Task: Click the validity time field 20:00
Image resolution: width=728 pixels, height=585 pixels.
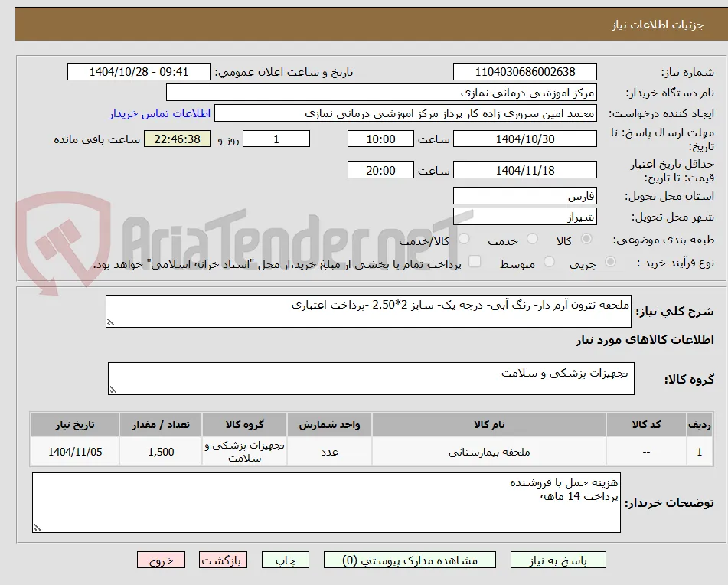Action: [x=380, y=170]
